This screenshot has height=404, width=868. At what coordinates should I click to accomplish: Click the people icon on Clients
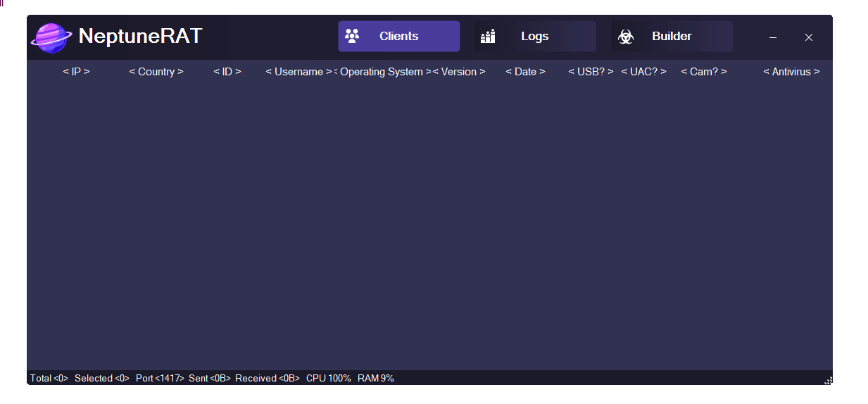(352, 36)
